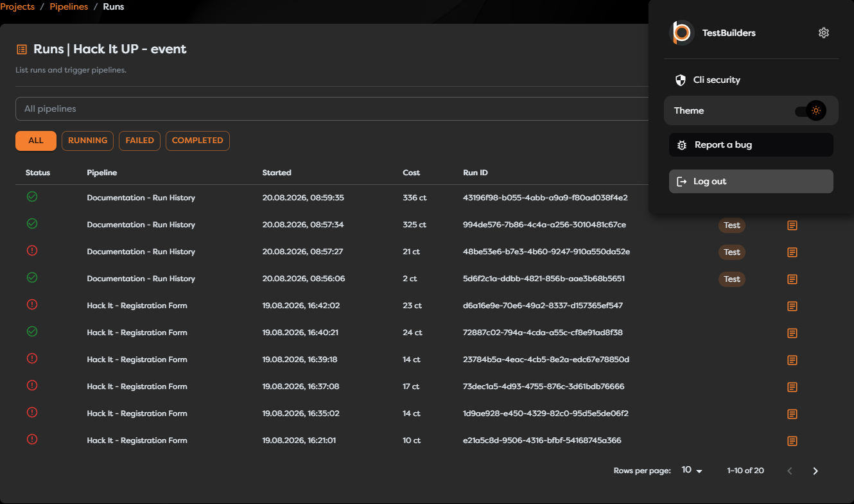This screenshot has width=854, height=504.
Task: Click Test tag on run 5d6f2c1a
Action: click(732, 279)
